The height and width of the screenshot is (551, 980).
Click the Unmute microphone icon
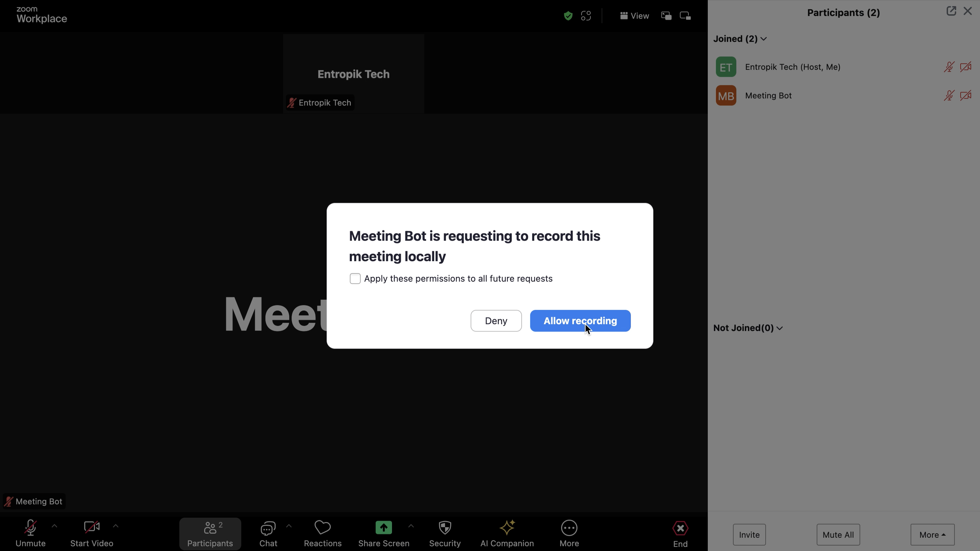coord(30,528)
